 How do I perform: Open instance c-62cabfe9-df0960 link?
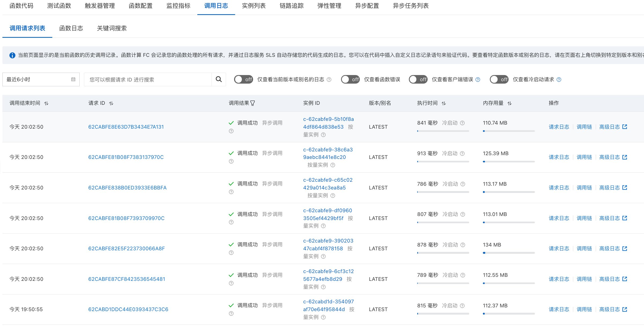(x=328, y=214)
